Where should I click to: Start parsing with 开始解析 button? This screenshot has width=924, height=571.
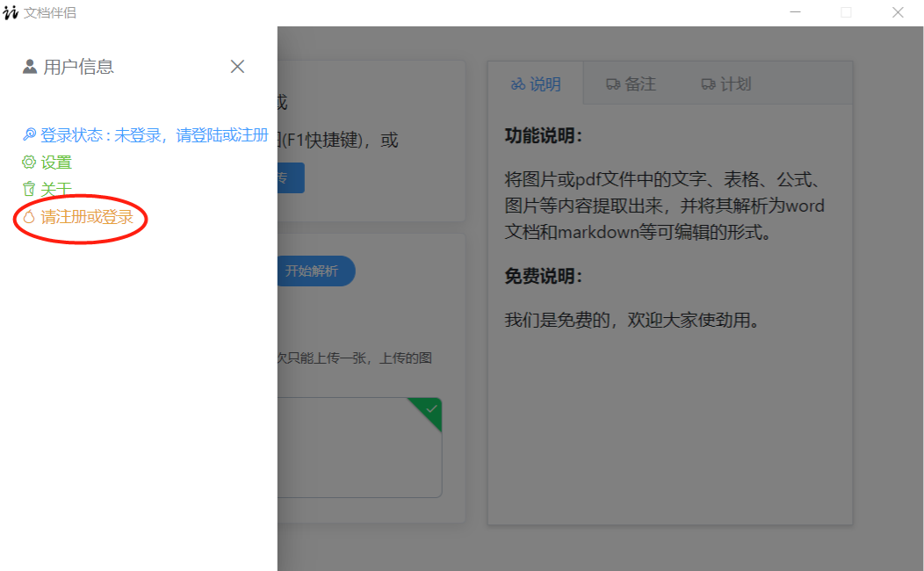(x=316, y=271)
